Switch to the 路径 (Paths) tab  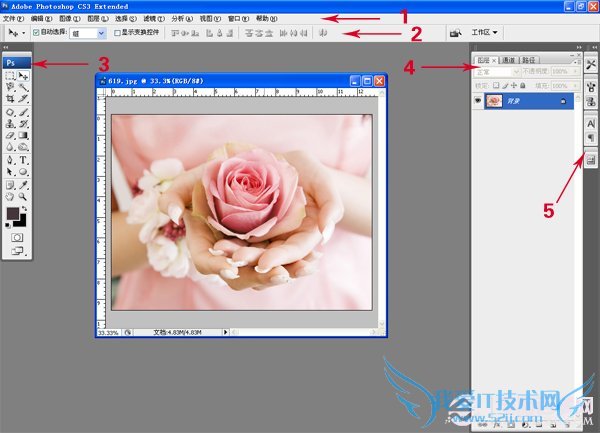coord(530,61)
